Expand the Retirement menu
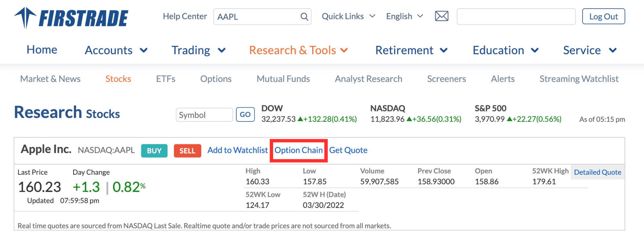This screenshot has width=644, height=234. [411, 50]
